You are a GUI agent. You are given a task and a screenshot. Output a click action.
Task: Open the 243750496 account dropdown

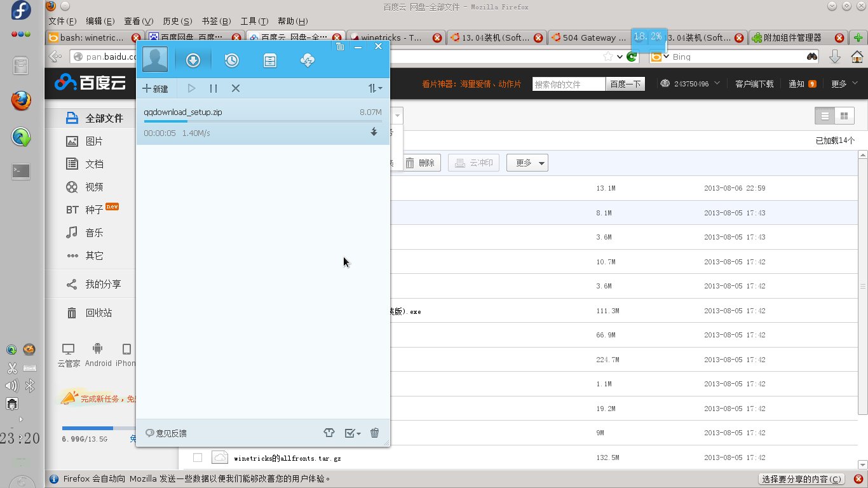pos(691,84)
